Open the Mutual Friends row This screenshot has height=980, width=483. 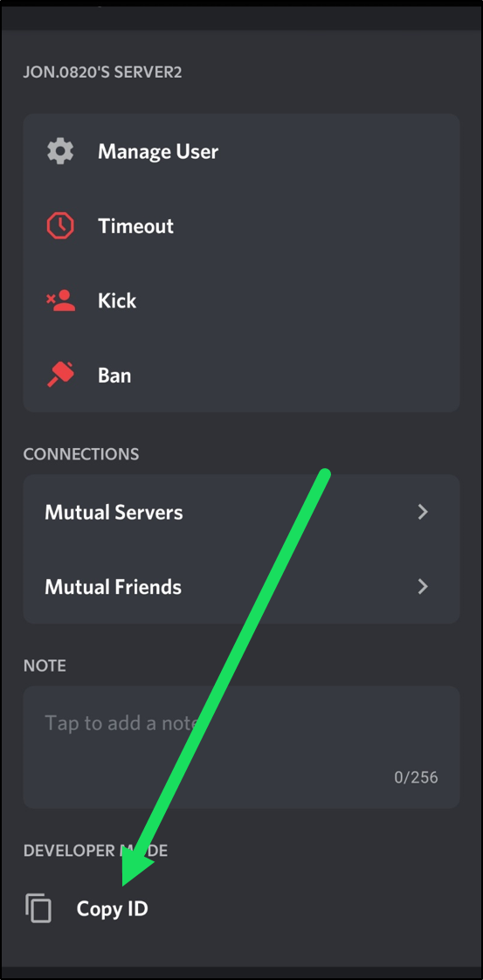pyautogui.click(x=241, y=586)
